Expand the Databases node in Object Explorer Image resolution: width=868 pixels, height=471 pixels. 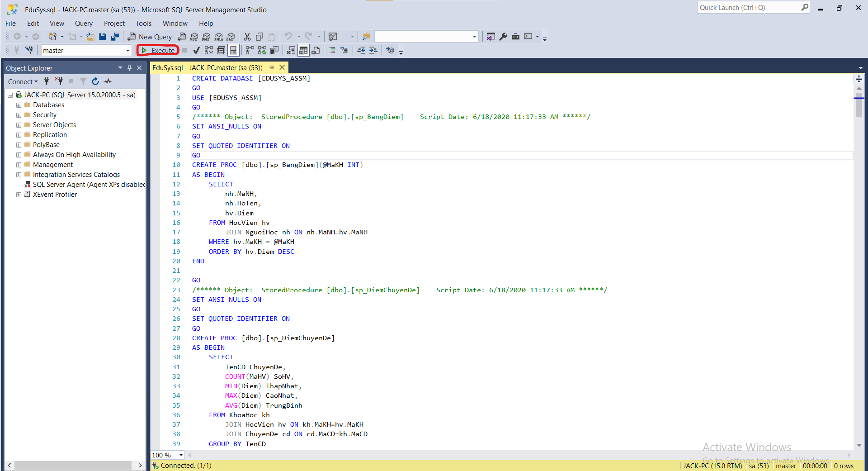coord(18,105)
